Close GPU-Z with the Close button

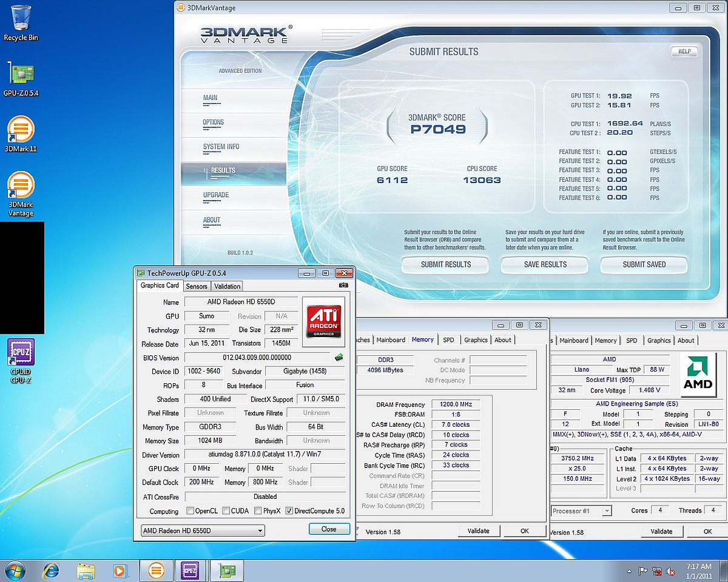pyautogui.click(x=329, y=529)
